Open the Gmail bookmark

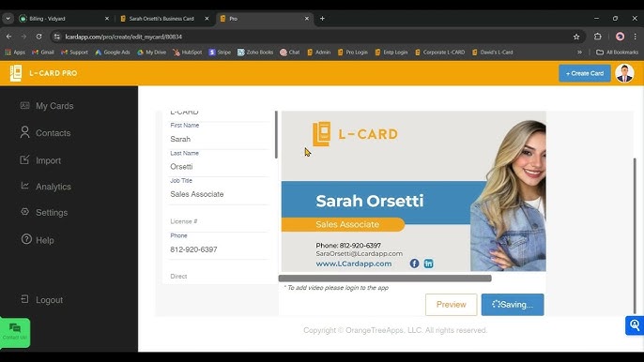click(43, 53)
